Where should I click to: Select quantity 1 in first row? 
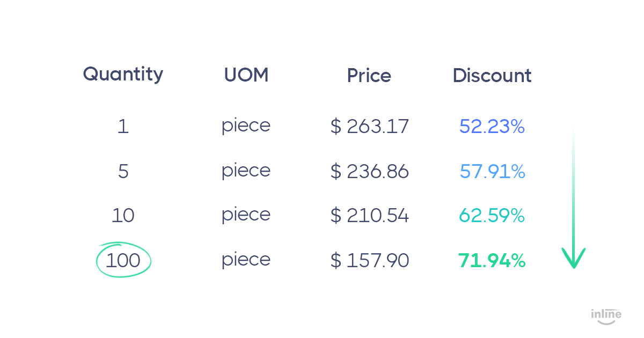(x=123, y=127)
